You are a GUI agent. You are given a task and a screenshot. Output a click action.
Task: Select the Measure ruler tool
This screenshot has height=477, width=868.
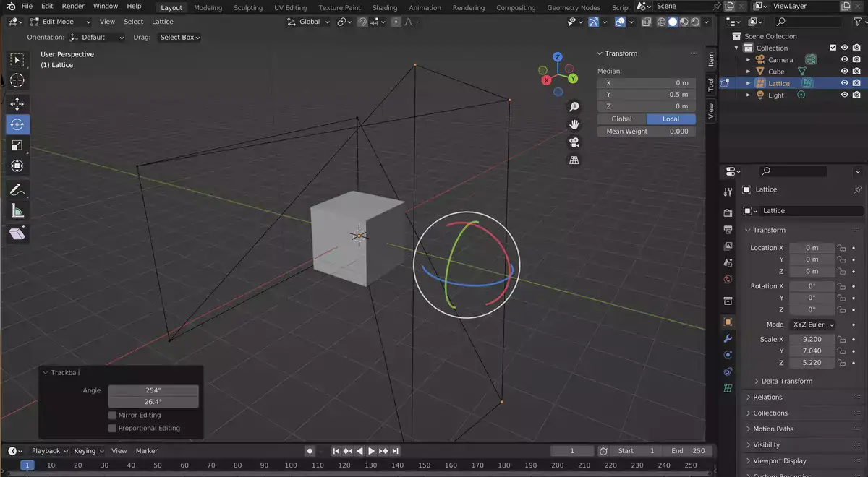pos(17,211)
